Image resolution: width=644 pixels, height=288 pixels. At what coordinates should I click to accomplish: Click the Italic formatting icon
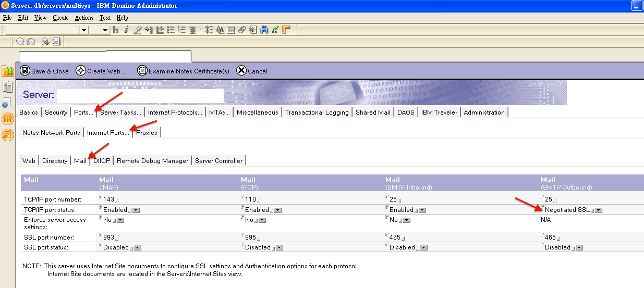[126, 30]
